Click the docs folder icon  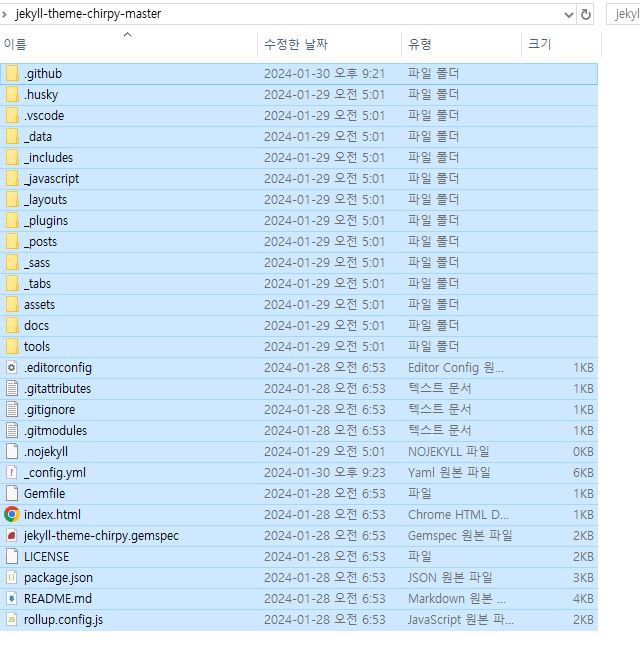(12, 325)
